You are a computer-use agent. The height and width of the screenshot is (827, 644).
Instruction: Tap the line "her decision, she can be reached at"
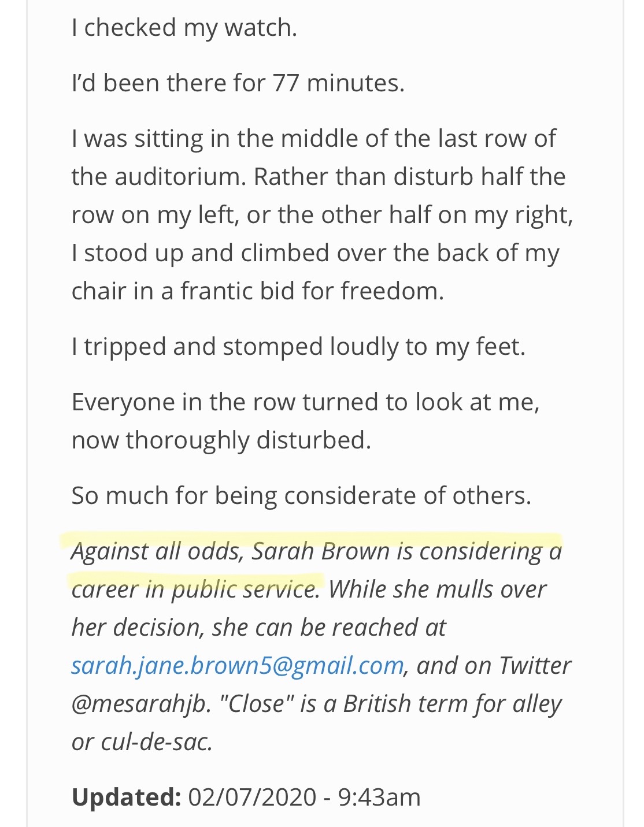(258, 627)
